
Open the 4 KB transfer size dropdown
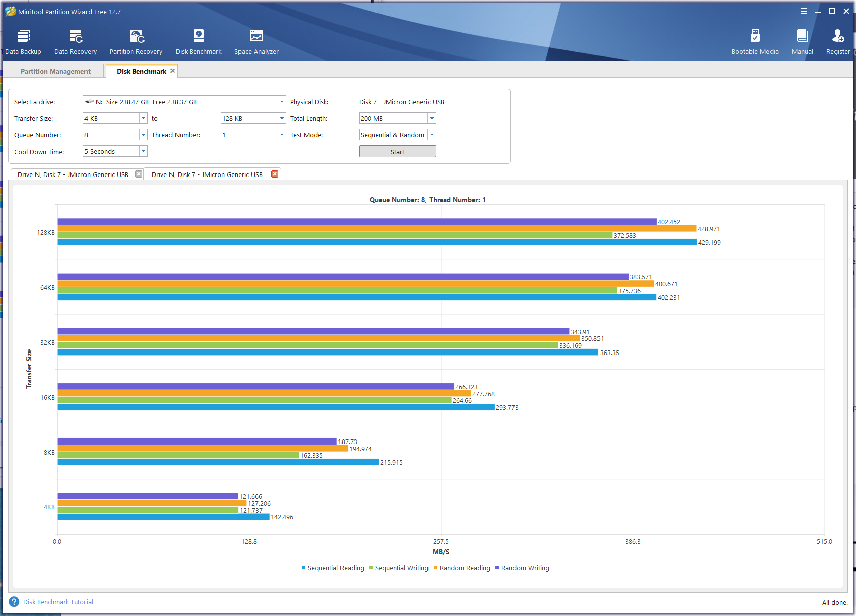(x=143, y=118)
